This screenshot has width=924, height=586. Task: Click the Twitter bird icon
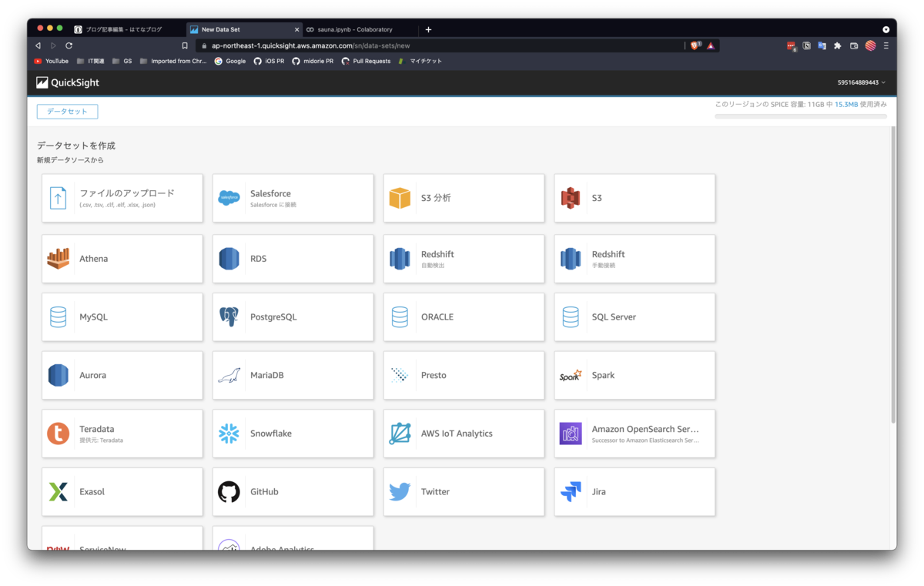coord(400,491)
